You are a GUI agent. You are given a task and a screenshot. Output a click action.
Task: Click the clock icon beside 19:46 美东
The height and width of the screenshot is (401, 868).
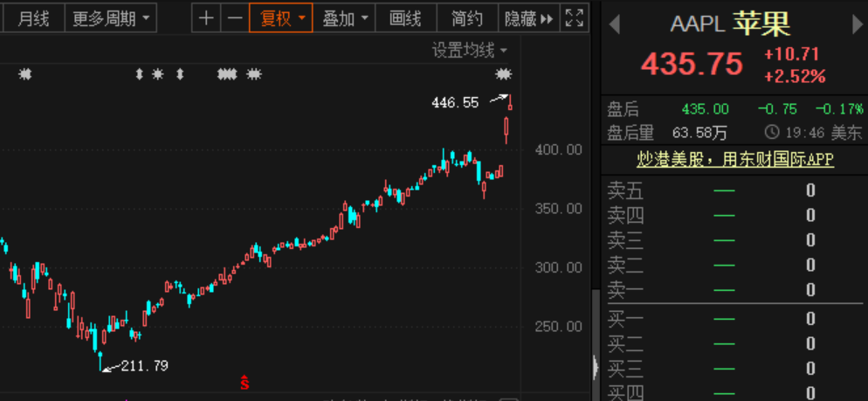coord(772,133)
